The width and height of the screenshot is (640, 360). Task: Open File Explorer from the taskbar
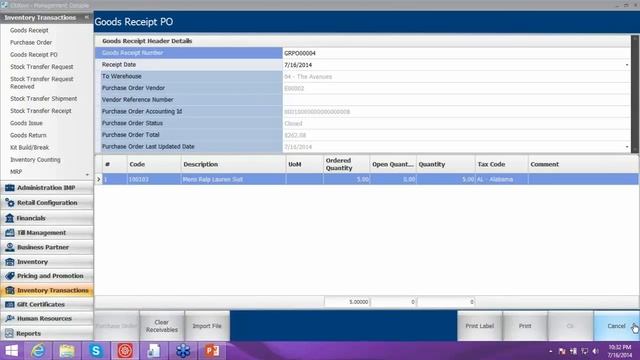67,351
